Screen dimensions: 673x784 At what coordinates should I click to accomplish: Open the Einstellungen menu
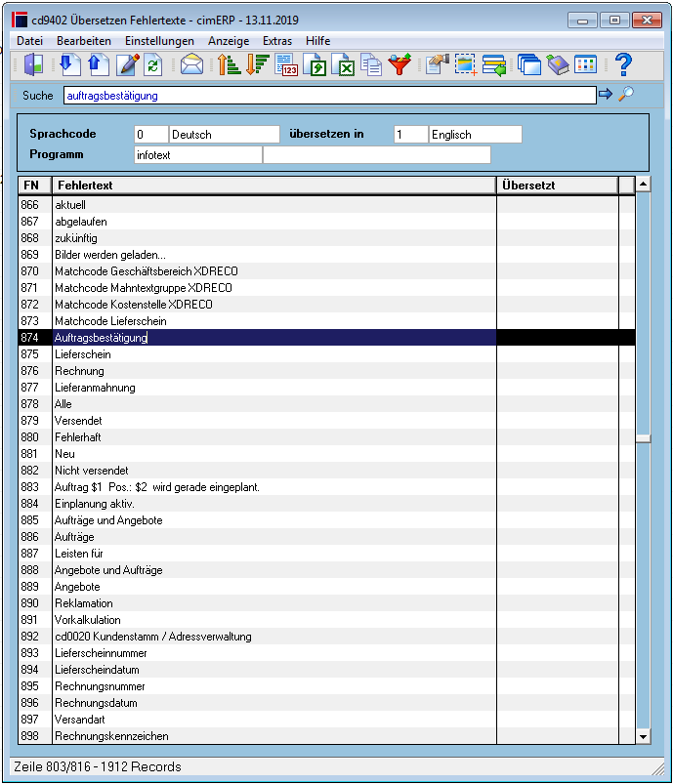pos(159,41)
